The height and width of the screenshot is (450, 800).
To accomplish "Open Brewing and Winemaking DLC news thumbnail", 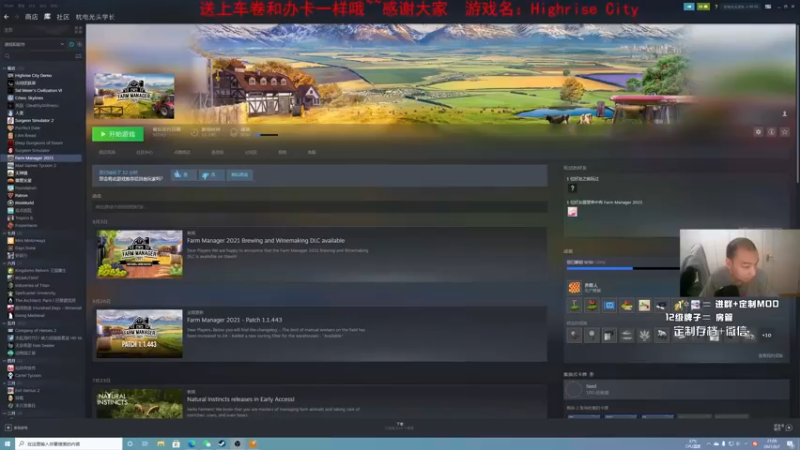I will 139,254.
